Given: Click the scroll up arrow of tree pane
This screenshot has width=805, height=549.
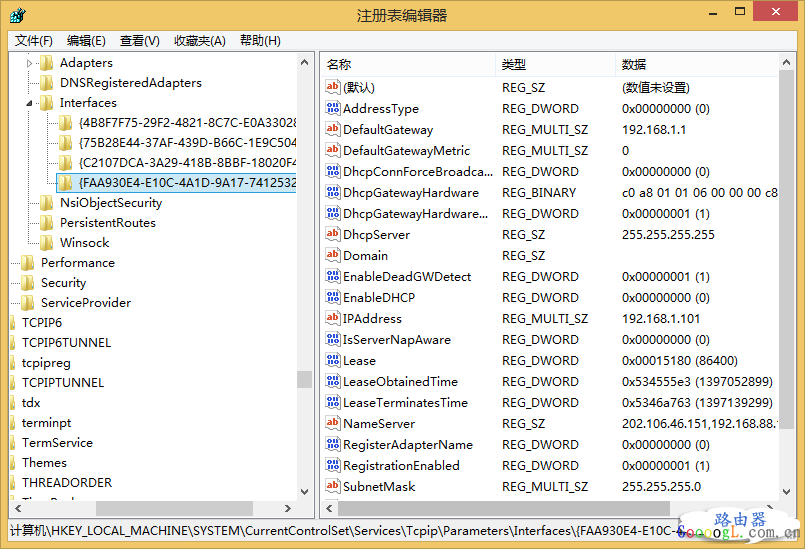Looking at the screenshot, I should click(x=304, y=62).
